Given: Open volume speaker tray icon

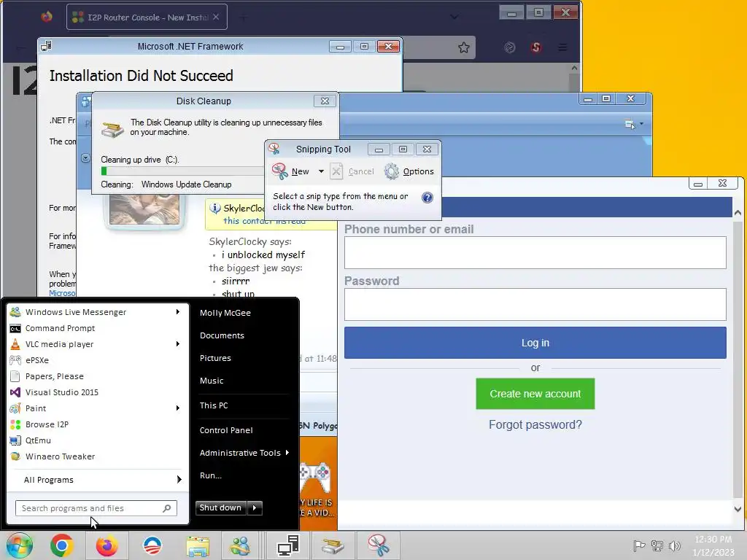Looking at the screenshot, I should [x=674, y=545].
